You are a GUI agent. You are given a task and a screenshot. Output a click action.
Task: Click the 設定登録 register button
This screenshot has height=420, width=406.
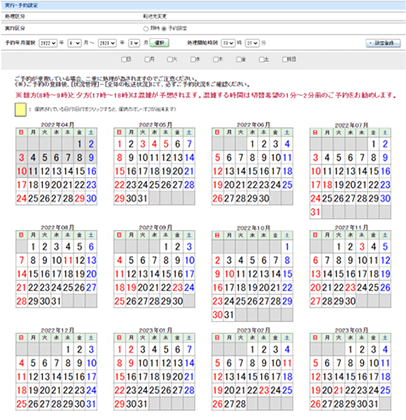(x=383, y=43)
